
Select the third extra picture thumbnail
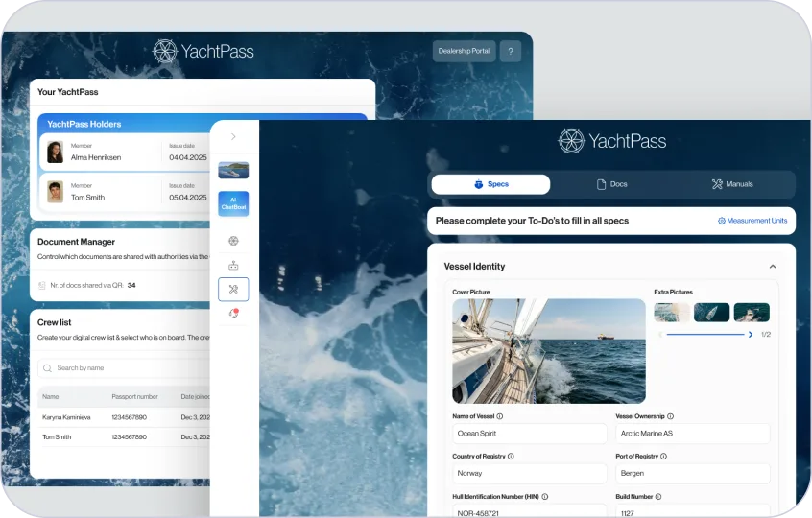[x=752, y=313]
